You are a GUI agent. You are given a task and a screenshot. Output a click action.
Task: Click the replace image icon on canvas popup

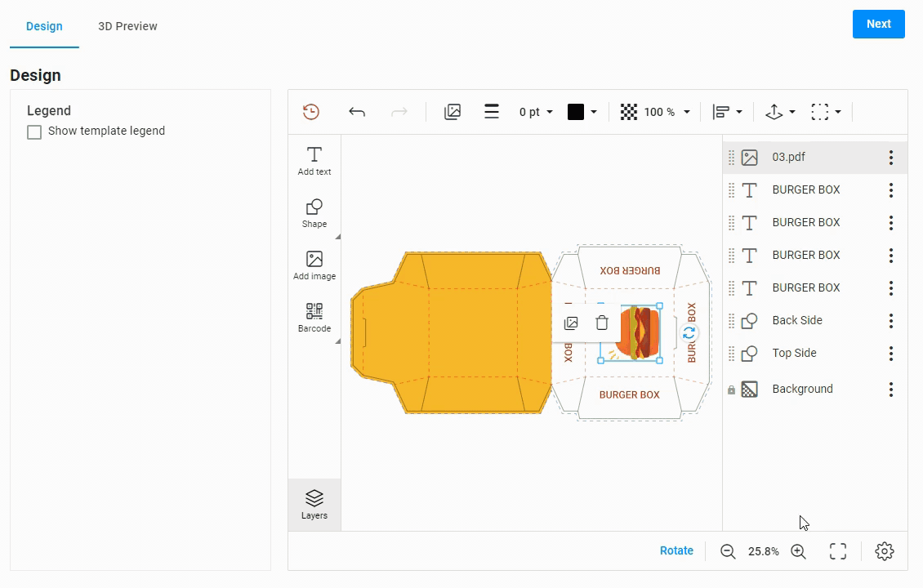click(x=571, y=323)
